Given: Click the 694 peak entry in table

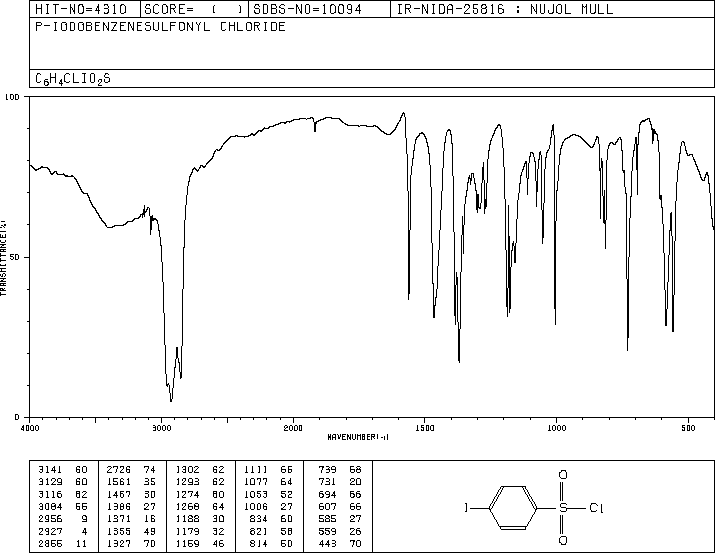Looking at the screenshot, I should click(340, 494).
